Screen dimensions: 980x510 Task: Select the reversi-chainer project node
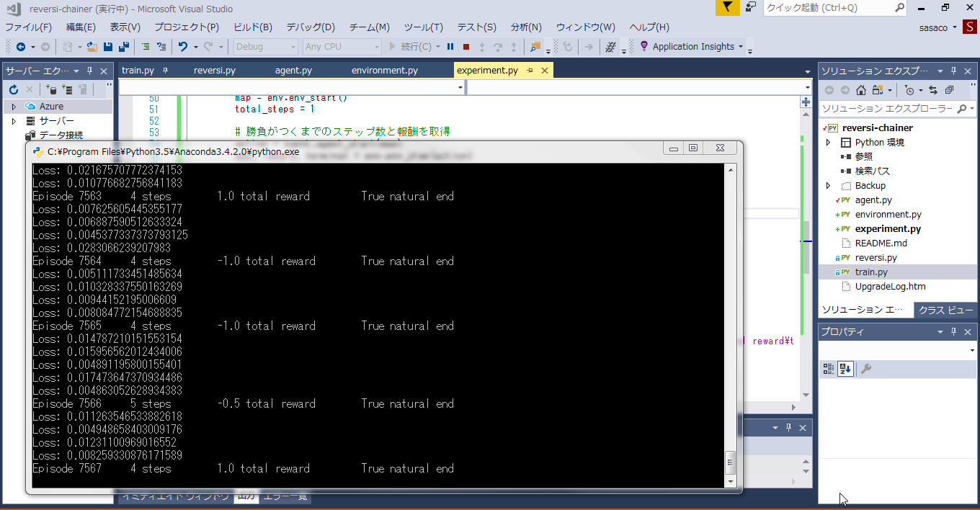(877, 128)
